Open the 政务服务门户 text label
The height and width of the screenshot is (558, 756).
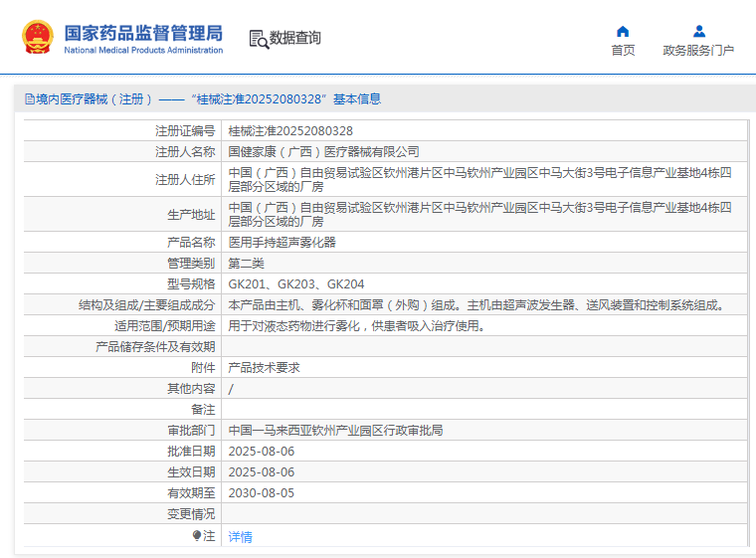point(698,51)
